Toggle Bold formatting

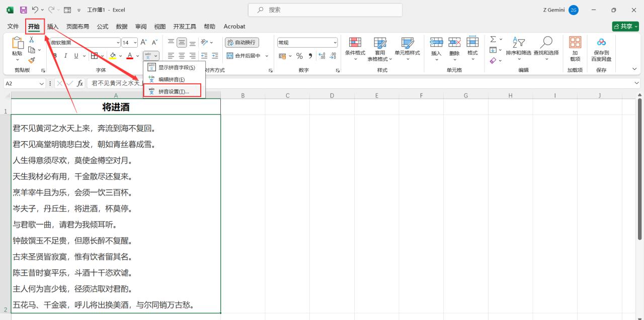click(55, 56)
